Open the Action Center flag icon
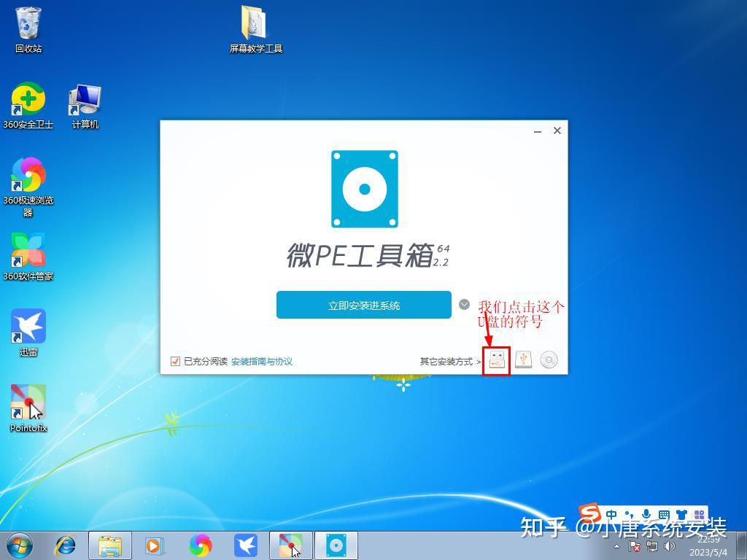The height and width of the screenshot is (560, 747). (x=635, y=547)
